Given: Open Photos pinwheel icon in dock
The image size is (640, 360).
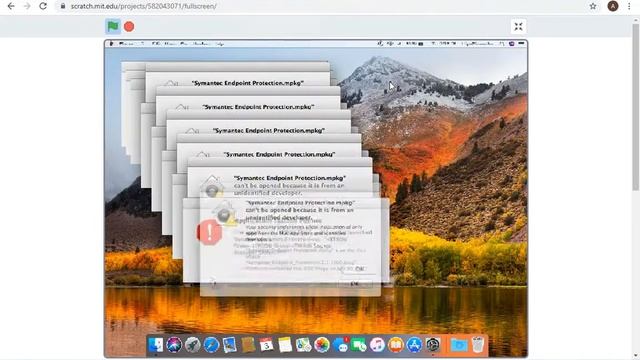Looking at the screenshot, I should click(x=322, y=345).
